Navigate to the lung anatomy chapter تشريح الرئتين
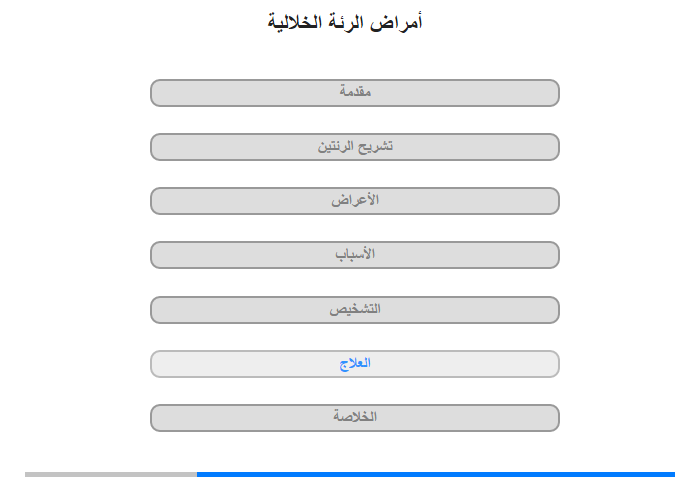The image size is (700, 480). [355, 147]
